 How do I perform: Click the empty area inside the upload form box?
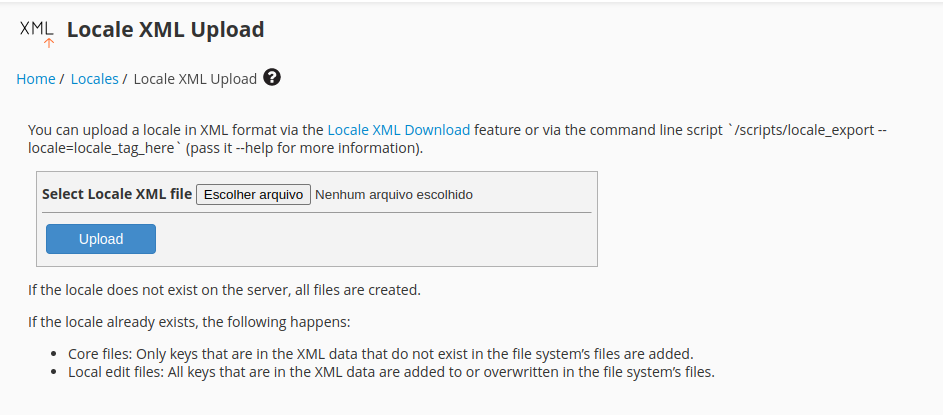click(373, 239)
